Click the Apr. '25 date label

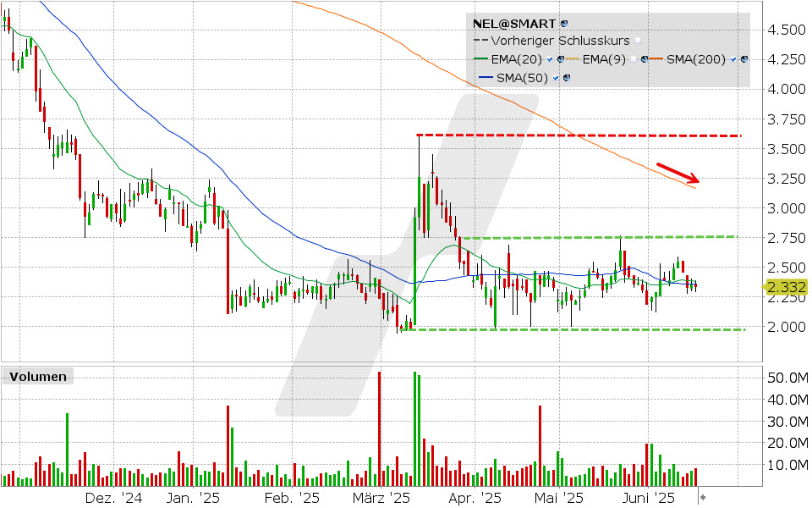point(475,498)
